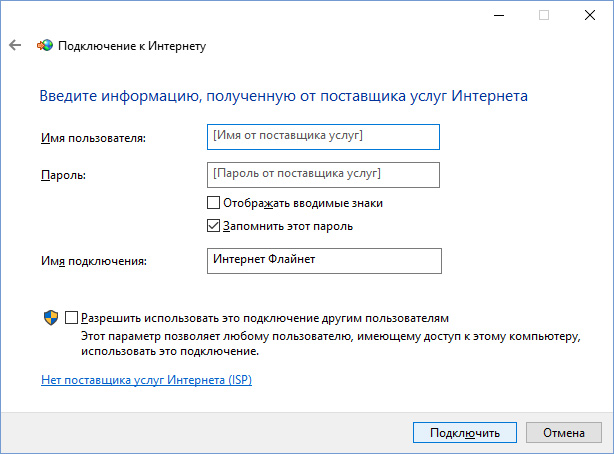The image size is (614, 454).
Task: Click the Введите информацию heading text
Action: [x=284, y=96]
